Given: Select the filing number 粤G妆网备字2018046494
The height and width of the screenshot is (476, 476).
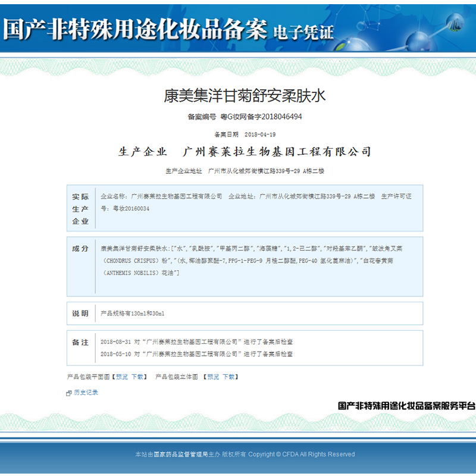Looking at the screenshot, I should coord(261,117).
